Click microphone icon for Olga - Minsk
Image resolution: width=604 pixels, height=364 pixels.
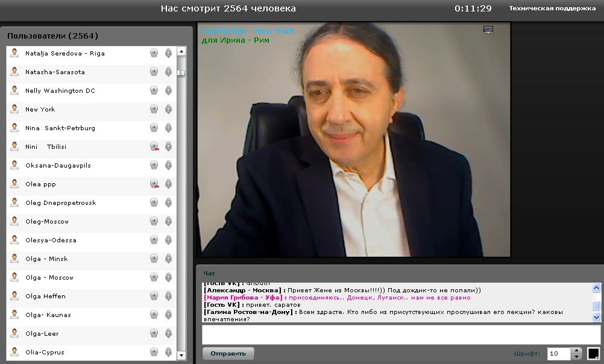168,259
